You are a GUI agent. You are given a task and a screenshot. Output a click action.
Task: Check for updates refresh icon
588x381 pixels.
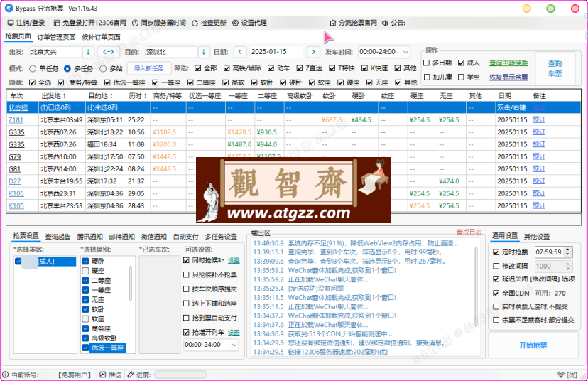coord(195,23)
